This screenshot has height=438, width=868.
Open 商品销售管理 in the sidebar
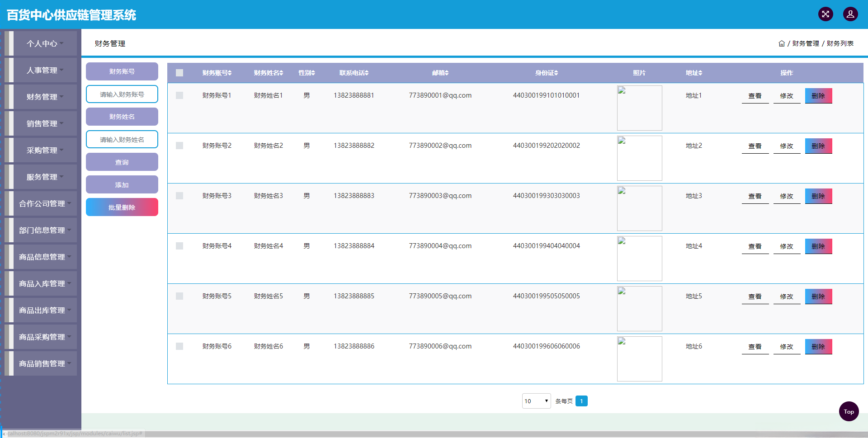(41, 363)
